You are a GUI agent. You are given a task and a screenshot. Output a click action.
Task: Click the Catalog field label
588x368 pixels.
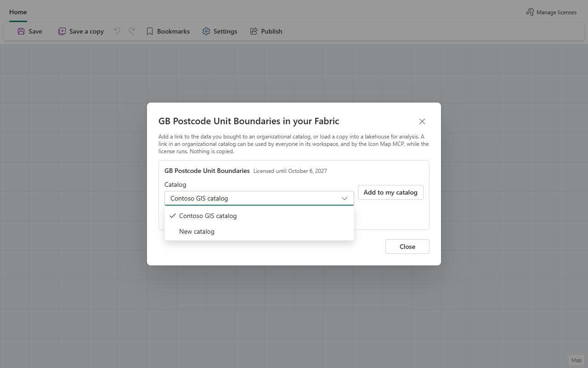(x=175, y=184)
